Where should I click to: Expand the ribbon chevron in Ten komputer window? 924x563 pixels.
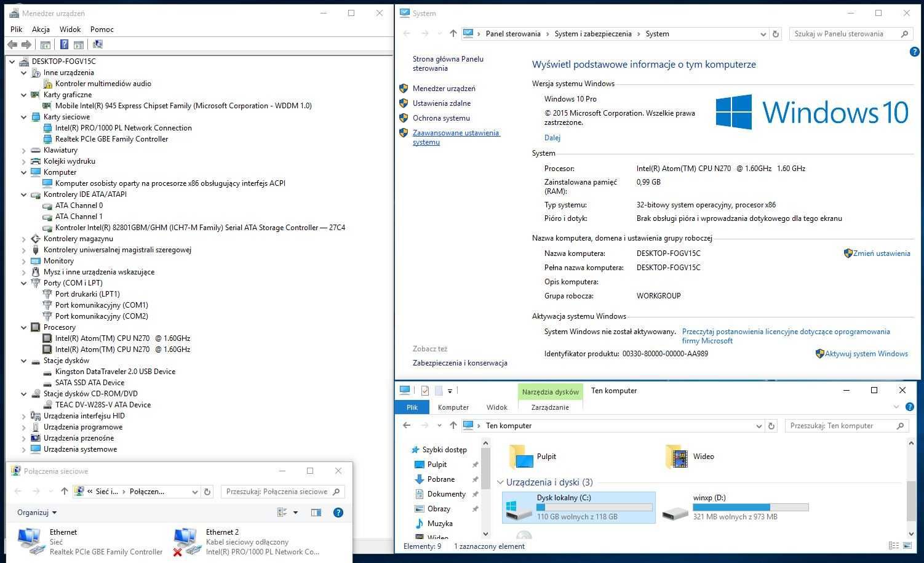[x=896, y=407]
